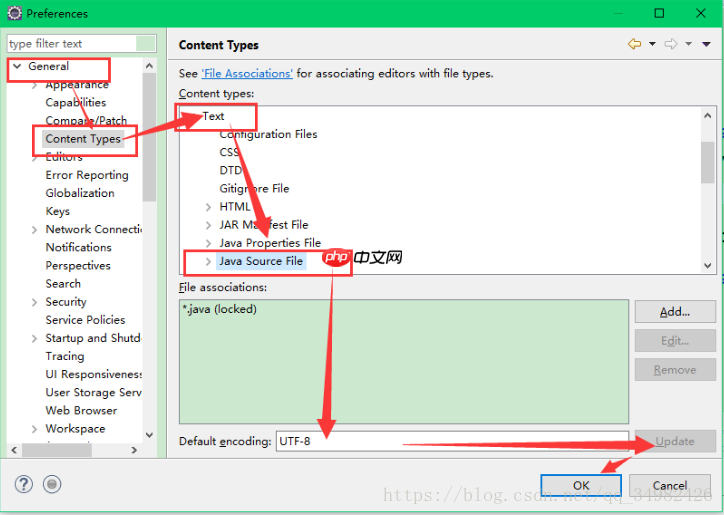
Task: Expand the Security tree node
Action: (x=34, y=302)
